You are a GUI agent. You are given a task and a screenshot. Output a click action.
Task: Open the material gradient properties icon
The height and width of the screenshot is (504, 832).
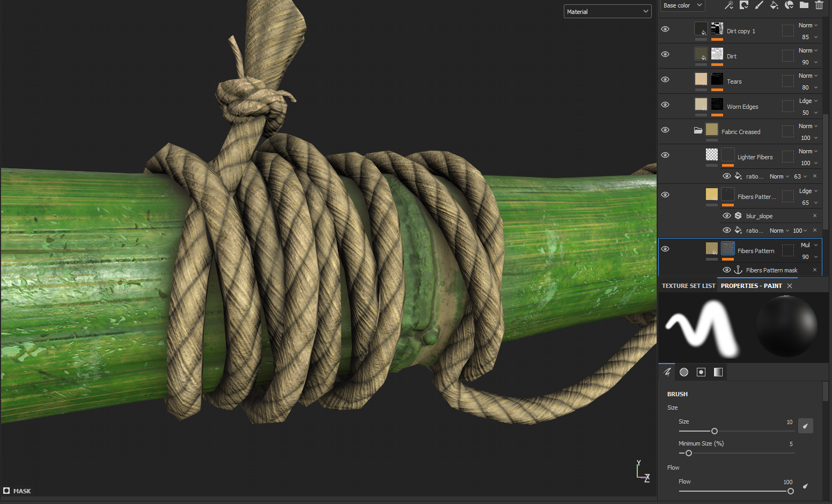(x=718, y=372)
